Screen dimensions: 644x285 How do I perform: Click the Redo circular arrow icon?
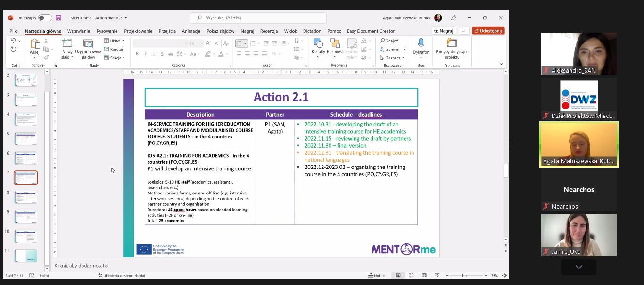tap(13, 49)
